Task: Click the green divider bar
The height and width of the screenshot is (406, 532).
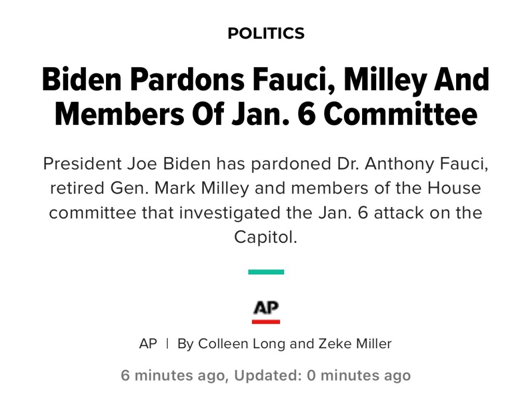Action: (x=266, y=272)
